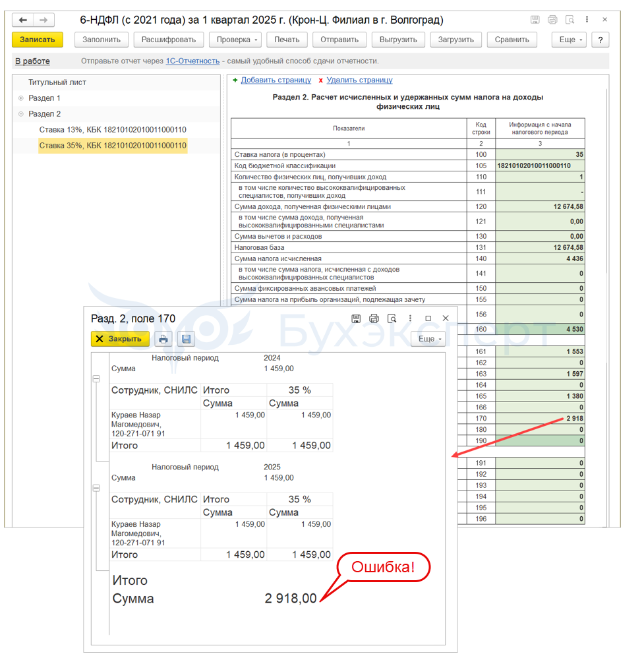This screenshot has width=644, height=656.
Task: Click the Записать button
Action: click(x=37, y=40)
